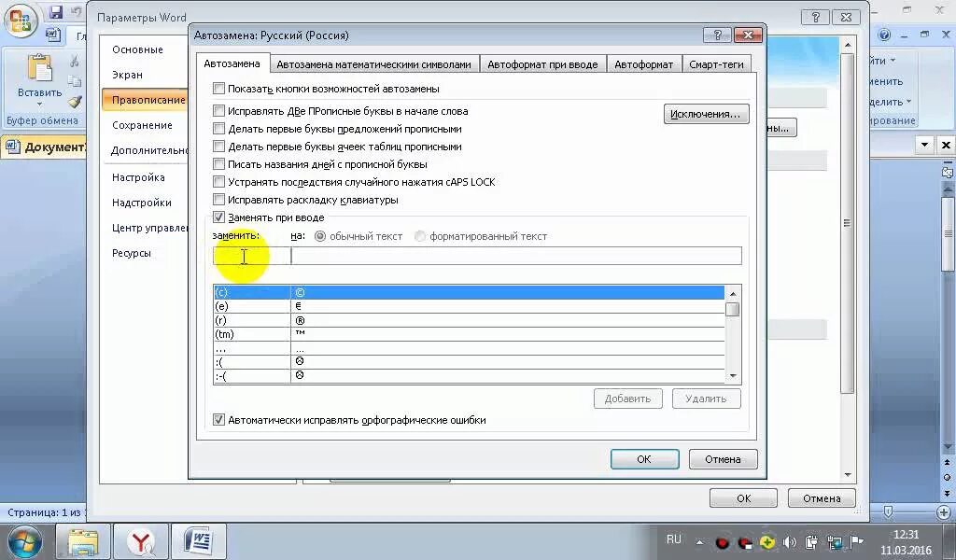Open the Автоформат tab
Image resolution: width=956 pixels, height=560 pixels.
(644, 64)
